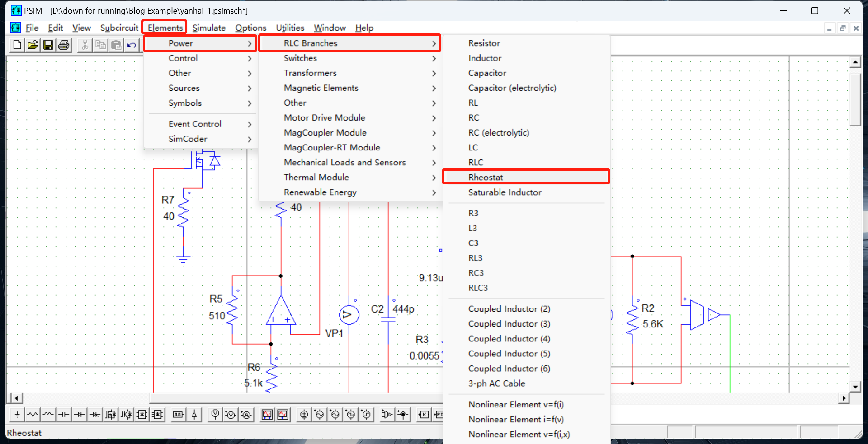Click the Paste clipboard toolbar icon

click(x=116, y=45)
